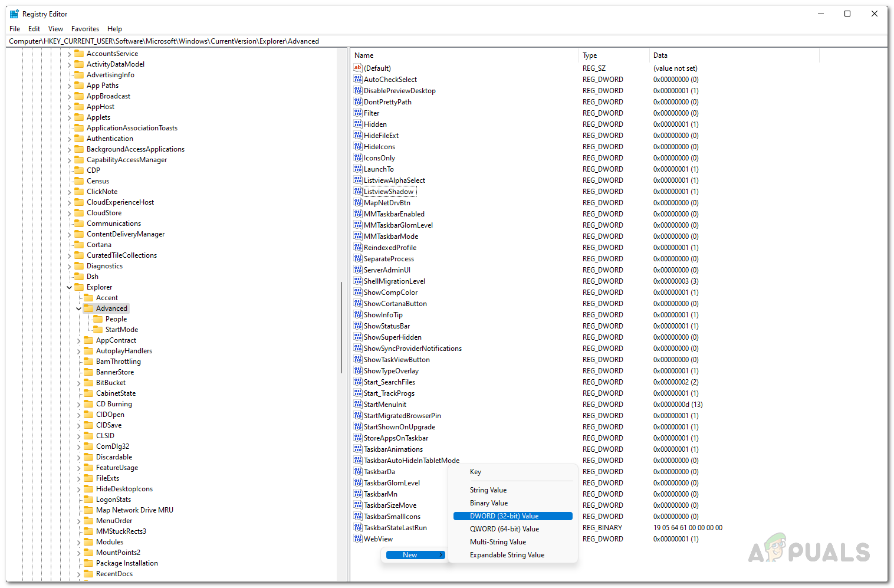Click the Explorer folder icon in tree
Screen dimensions: 894x588
coord(79,287)
